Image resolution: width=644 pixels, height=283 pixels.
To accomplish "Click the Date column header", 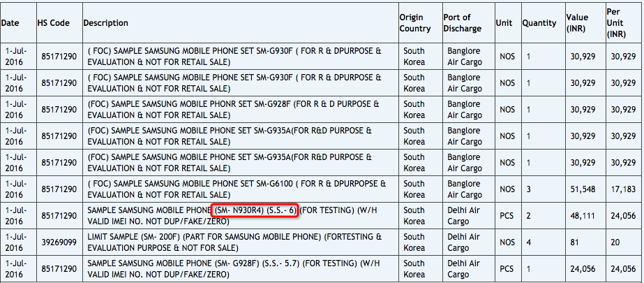I will [10, 22].
